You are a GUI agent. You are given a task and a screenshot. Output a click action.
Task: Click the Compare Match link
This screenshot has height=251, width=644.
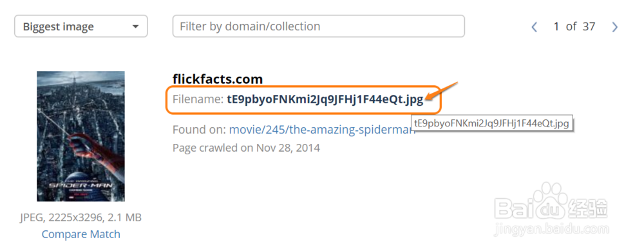(x=81, y=234)
